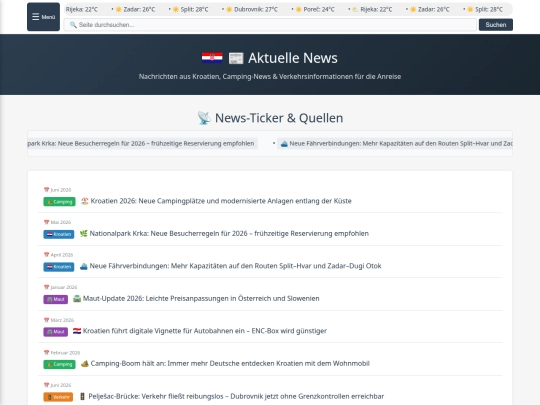Click the magnifier icon in search field
The width and height of the screenshot is (540, 405).
pyautogui.click(x=73, y=25)
